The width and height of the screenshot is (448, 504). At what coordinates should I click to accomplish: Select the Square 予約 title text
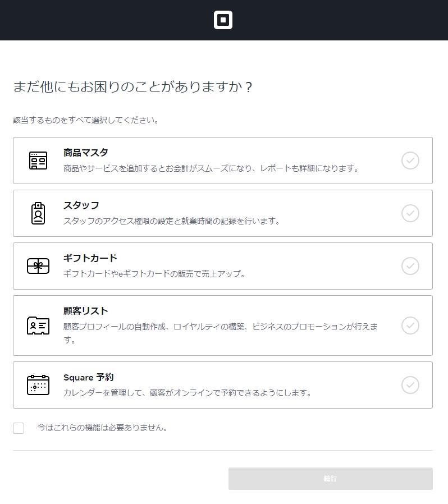tap(89, 377)
